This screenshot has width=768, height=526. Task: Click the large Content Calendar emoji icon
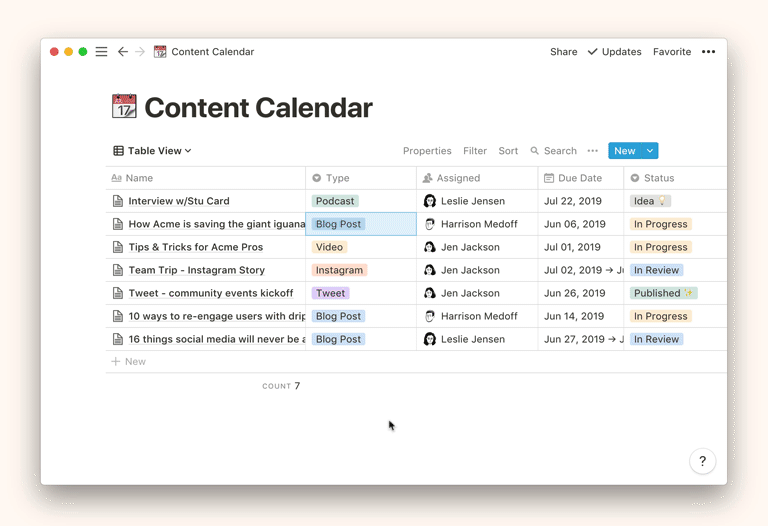(124, 107)
